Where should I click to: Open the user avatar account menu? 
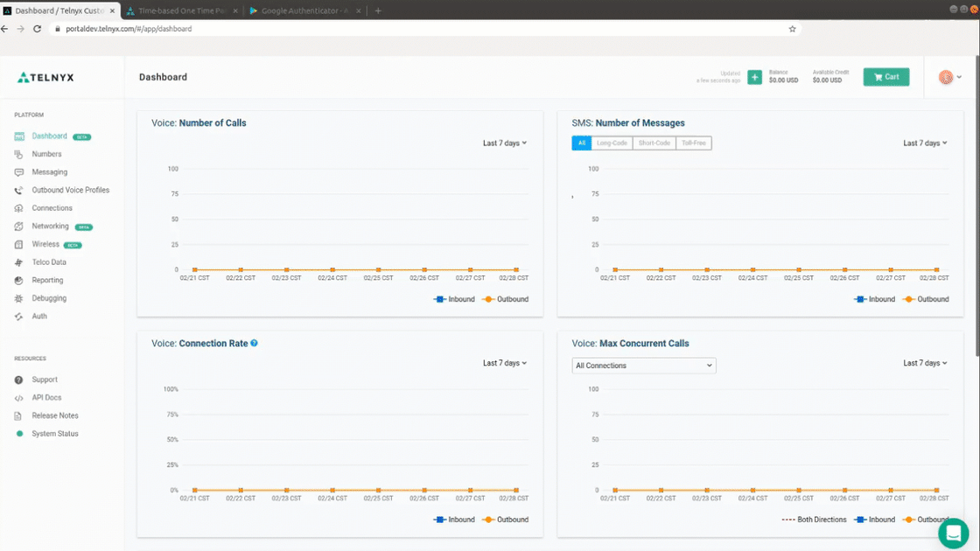click(949, 77)
